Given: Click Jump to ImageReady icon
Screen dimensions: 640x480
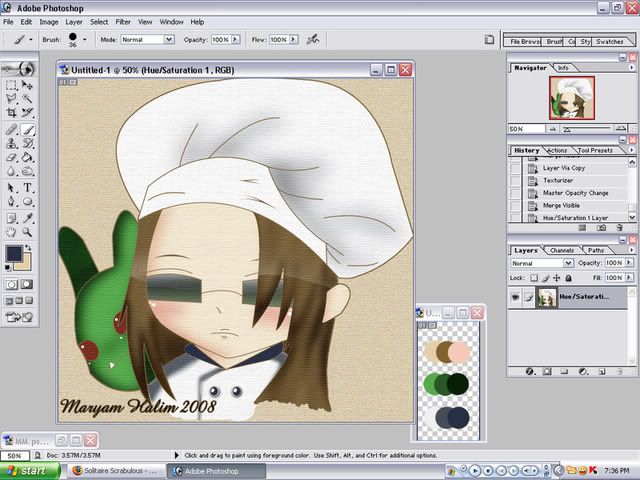Looking at the screenshot, I should 19,317.
